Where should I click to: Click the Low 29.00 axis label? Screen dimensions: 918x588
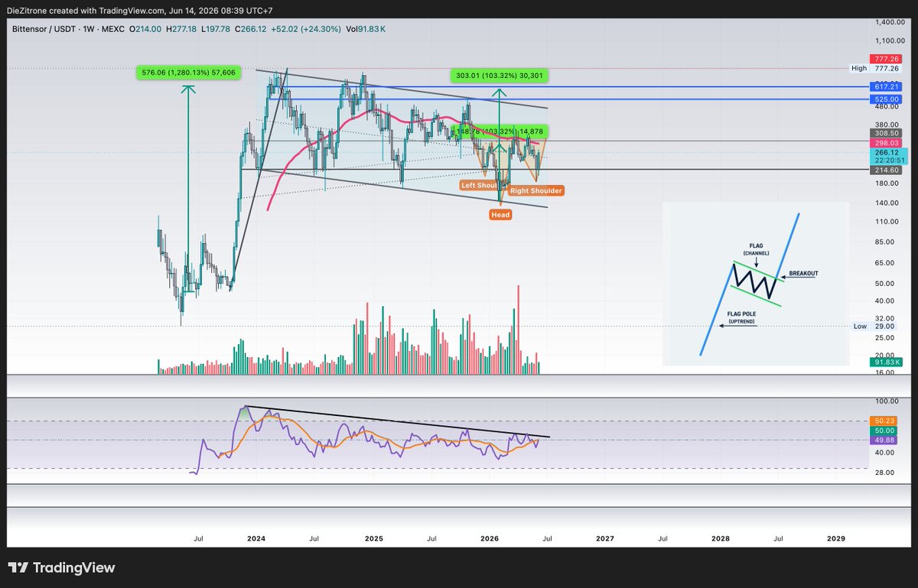(874, 326)
